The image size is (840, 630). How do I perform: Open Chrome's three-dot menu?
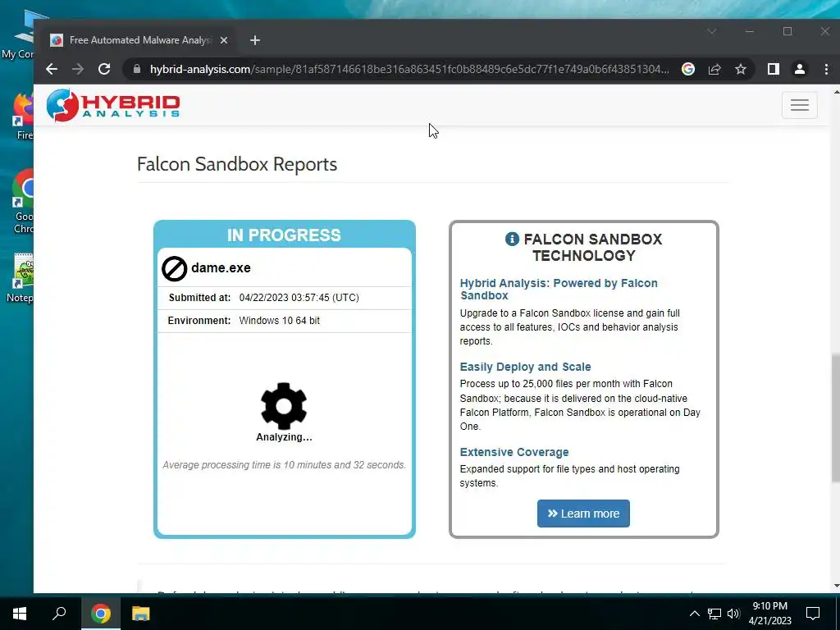825,69
